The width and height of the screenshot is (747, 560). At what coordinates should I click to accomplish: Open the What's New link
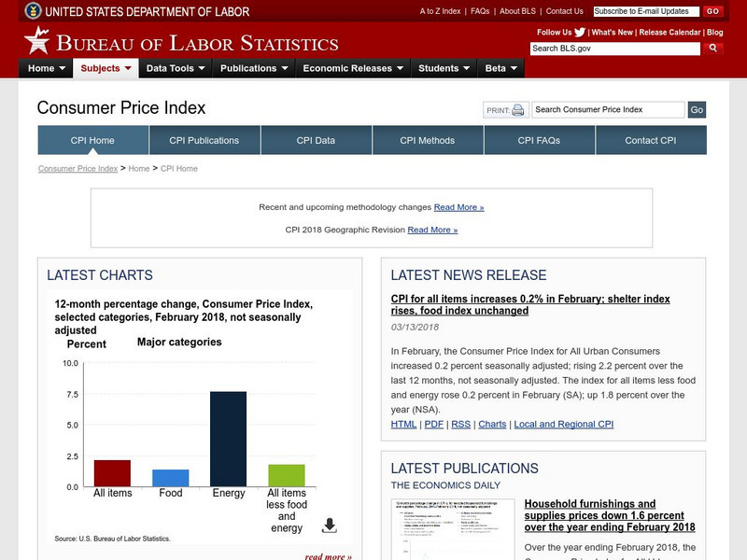click(x=612, y=33)
